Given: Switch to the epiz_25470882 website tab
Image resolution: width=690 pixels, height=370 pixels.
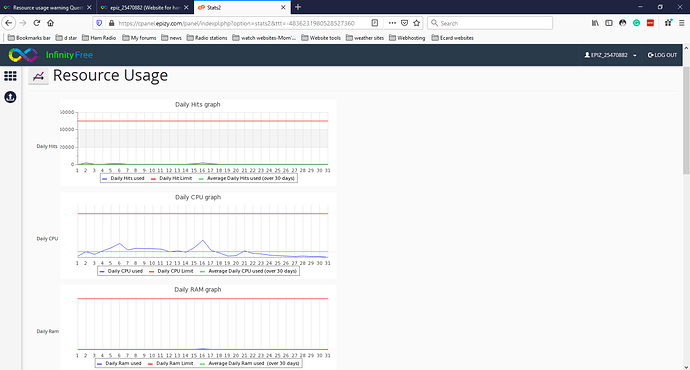Looking at the screenshot, I should click(144, 7).
